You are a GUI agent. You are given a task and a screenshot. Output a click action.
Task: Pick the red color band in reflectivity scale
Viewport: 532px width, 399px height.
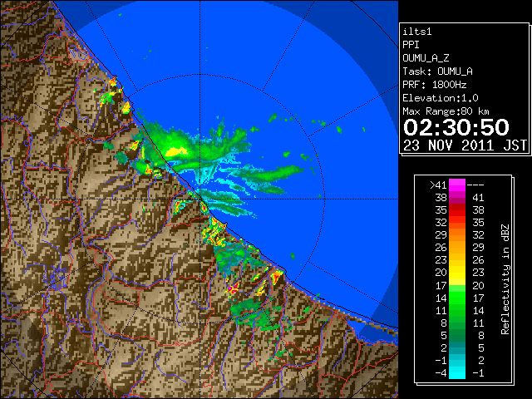[457, 210]
